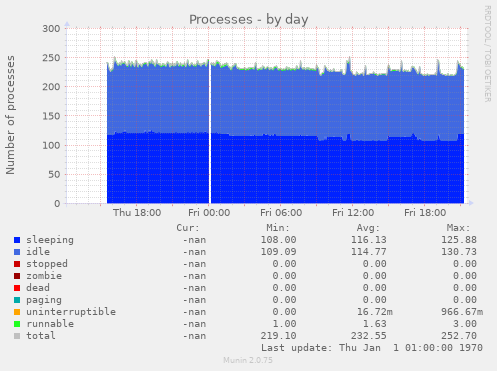Click the dark red zombie legend swatch
This screenshot has height=371, width=497.
(x=17, y=276)
